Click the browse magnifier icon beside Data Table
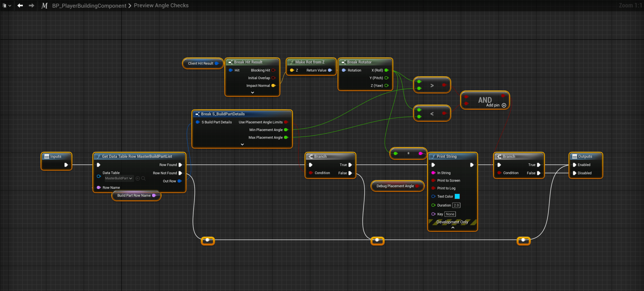Viewport: 644px width, 291px height. point(143,179)
